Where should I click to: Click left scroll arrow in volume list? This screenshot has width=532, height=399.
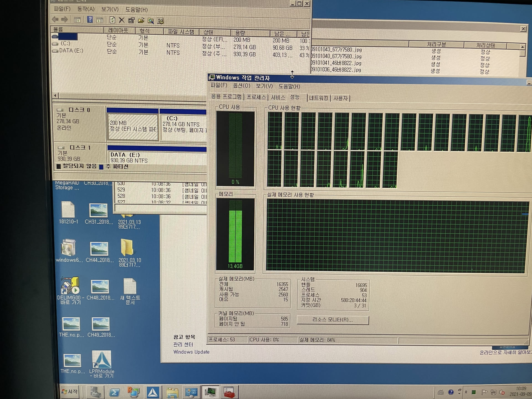point(55,96)
